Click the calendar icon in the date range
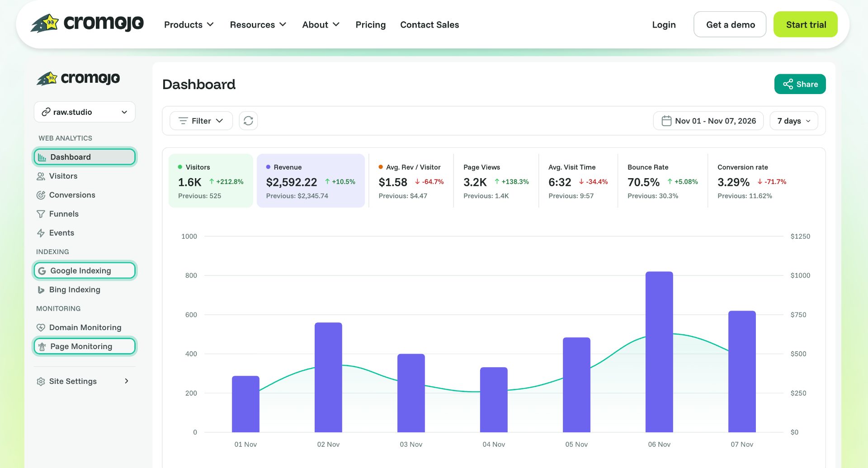 (x=666, y=121)
